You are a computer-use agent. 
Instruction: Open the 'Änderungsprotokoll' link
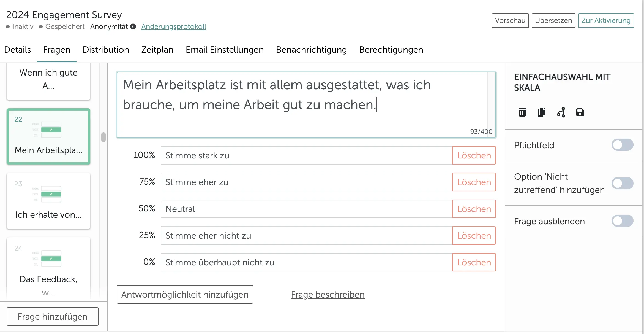tap(174, 26)
